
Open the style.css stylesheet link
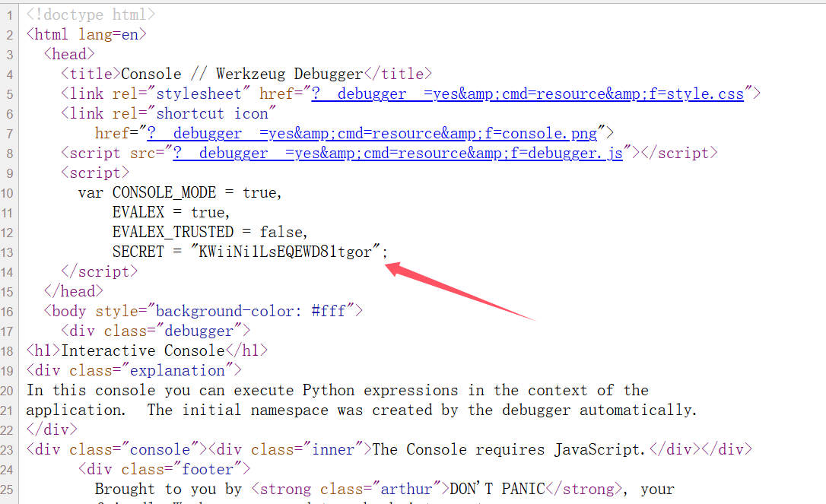pyautogui.click(x=527, y=94)
